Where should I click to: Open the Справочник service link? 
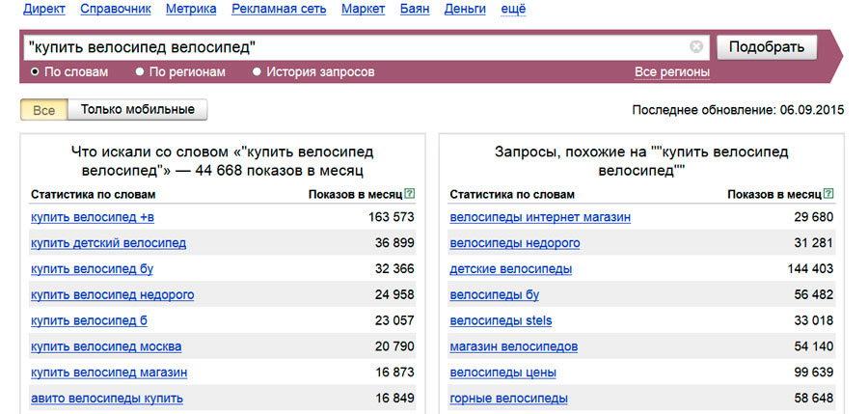[116, 9]
